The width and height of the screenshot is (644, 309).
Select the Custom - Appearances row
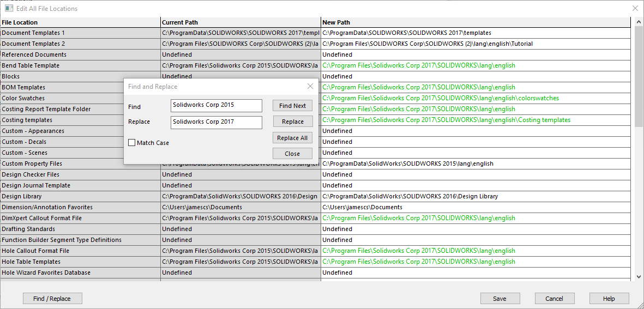(x=62, y=131)
